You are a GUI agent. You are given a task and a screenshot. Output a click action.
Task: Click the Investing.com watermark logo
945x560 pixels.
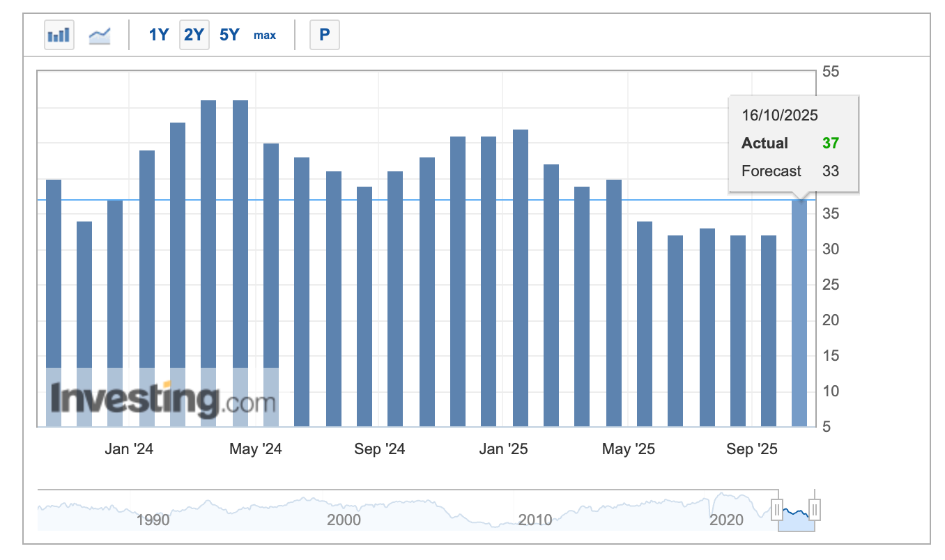163,400
